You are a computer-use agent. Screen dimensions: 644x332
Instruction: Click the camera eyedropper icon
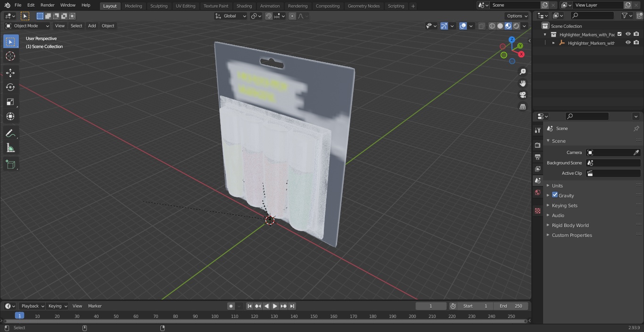636,153
